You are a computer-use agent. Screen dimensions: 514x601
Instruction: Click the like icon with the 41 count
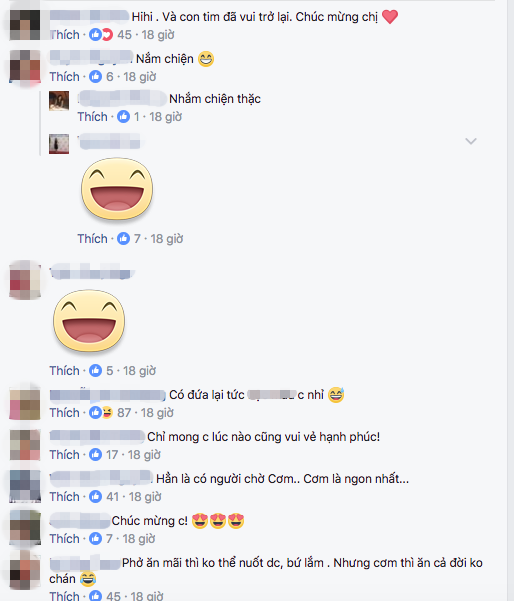(95, 497)
